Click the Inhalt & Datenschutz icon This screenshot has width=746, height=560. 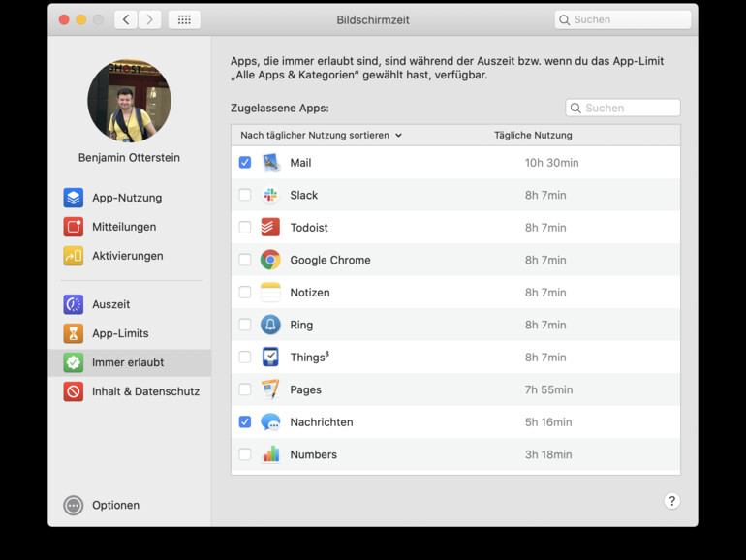coord(74,391)
